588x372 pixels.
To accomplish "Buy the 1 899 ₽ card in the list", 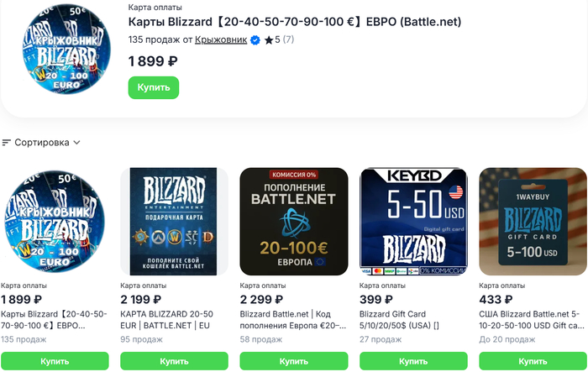I will pyautogui.click(x=55, y=361).
